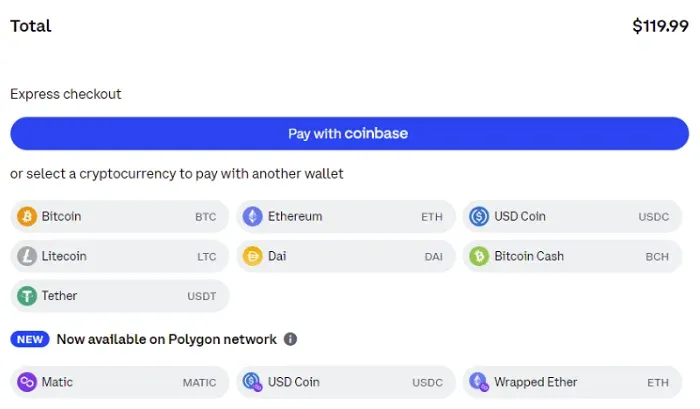Click the purple Ethereum diamond icon
Viewport: 700px width, 409px height.
point(253,217)
